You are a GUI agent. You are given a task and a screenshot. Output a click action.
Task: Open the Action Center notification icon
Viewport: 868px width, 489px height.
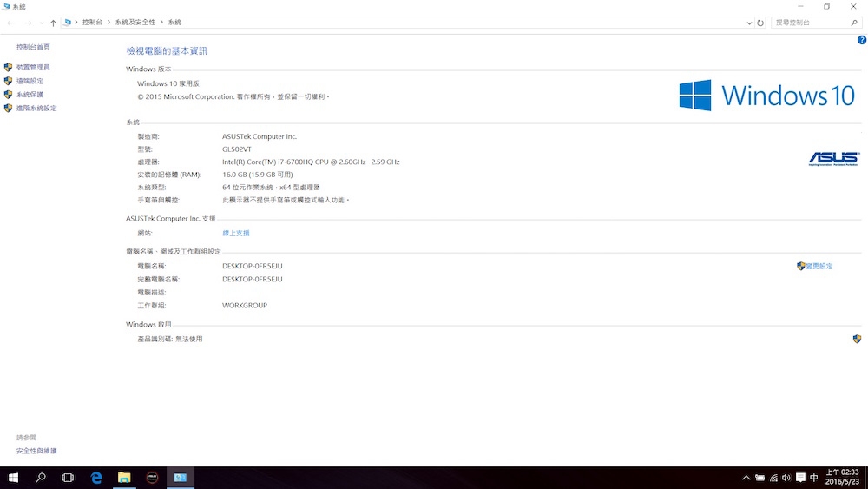(x=800, y=478)
